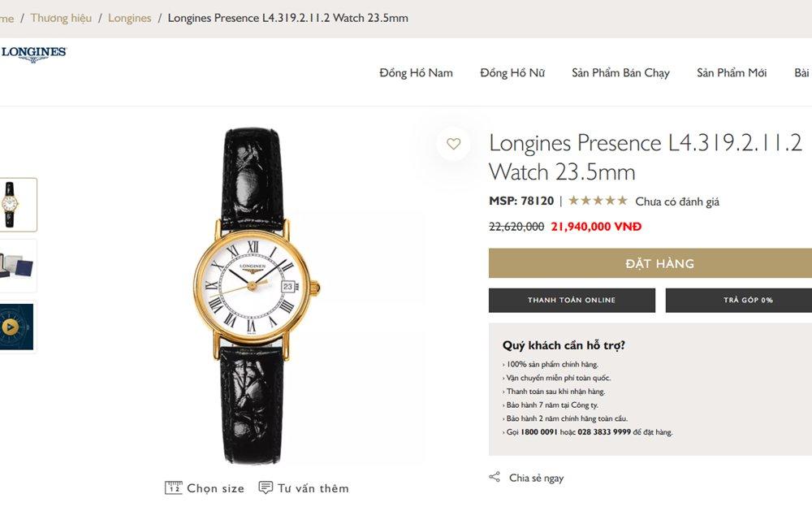812x520 pixels.
Task: Click the Tư vấn thêm chat icon
Action: point(266,487)
